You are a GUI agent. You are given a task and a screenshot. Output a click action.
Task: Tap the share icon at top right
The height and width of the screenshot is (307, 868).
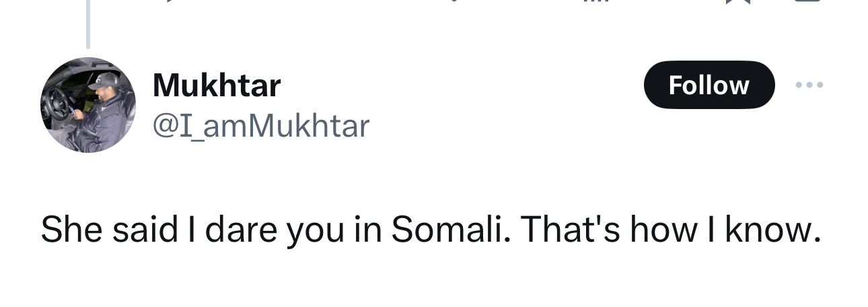coord(807,1)
